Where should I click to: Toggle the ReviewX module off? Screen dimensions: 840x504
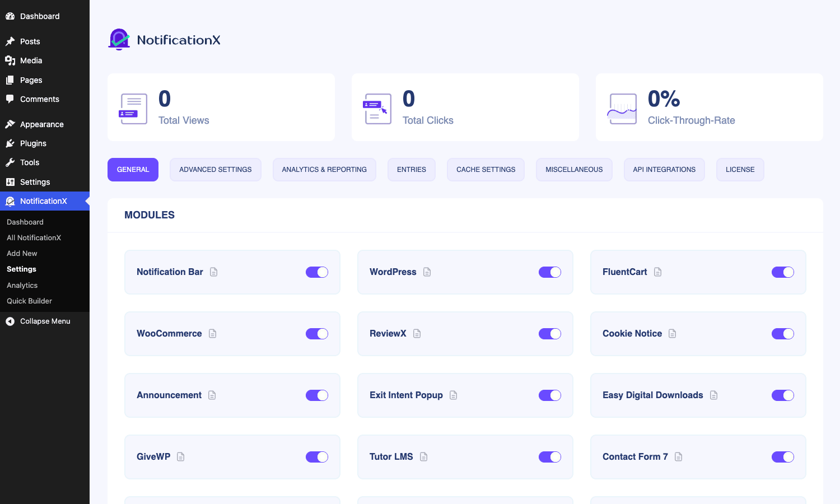coord(550,334)
